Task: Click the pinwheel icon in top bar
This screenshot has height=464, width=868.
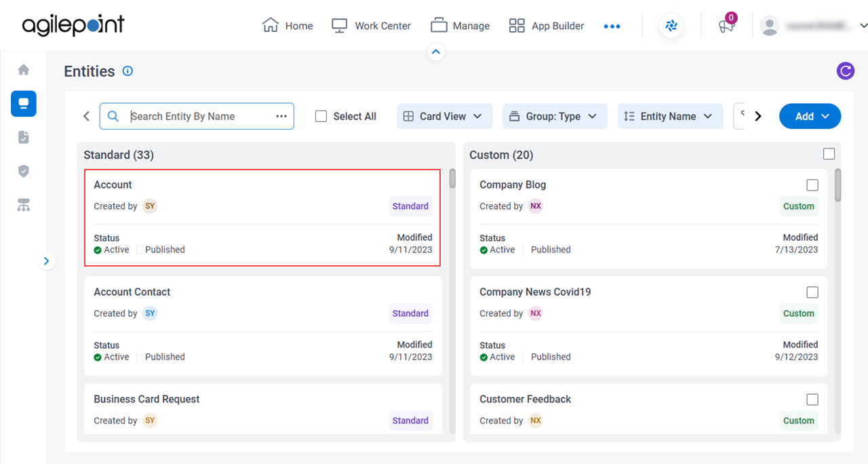Action: point(671,26)
